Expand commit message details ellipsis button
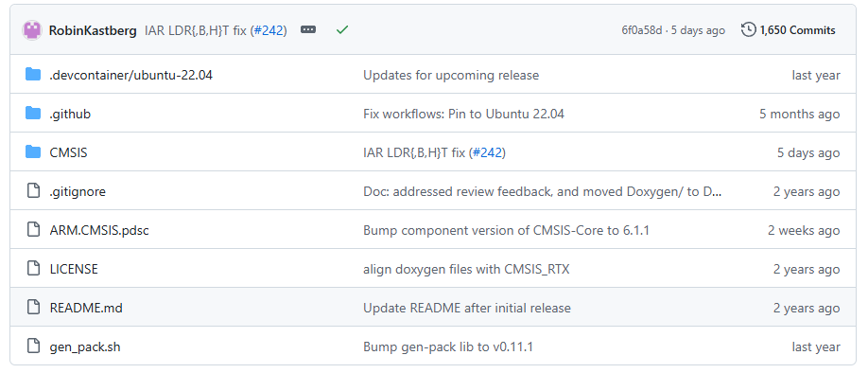Viewport: 868px width, 373px height. [x=308, y=29]
